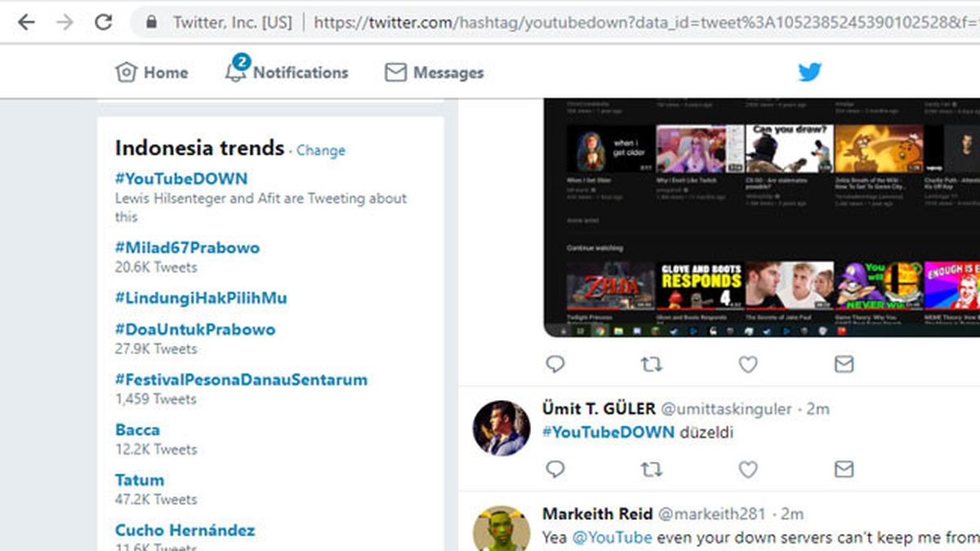
Task: Select the Home navigation tab
Action: click(x=151, y=72)
